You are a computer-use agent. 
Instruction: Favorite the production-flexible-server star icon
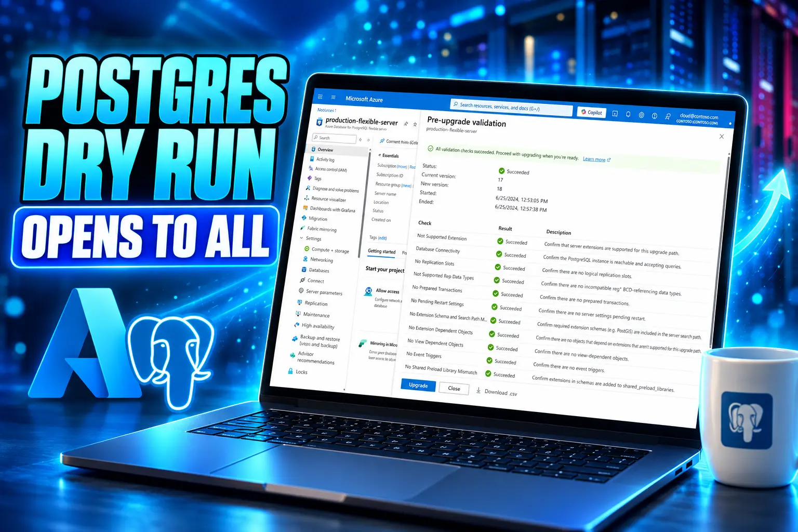point(415,124)
